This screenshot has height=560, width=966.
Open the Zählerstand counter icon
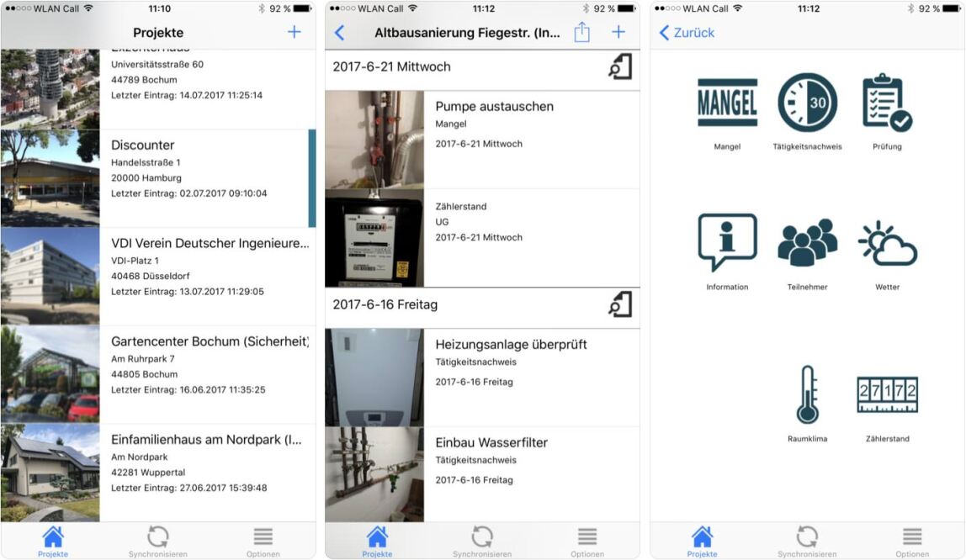click(x=887, y=394)
